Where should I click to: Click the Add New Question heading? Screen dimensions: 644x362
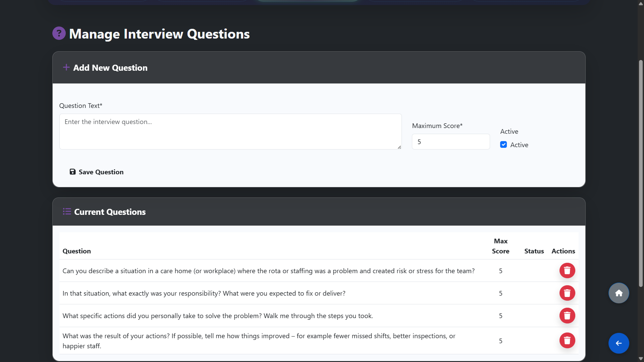[110, 68]
